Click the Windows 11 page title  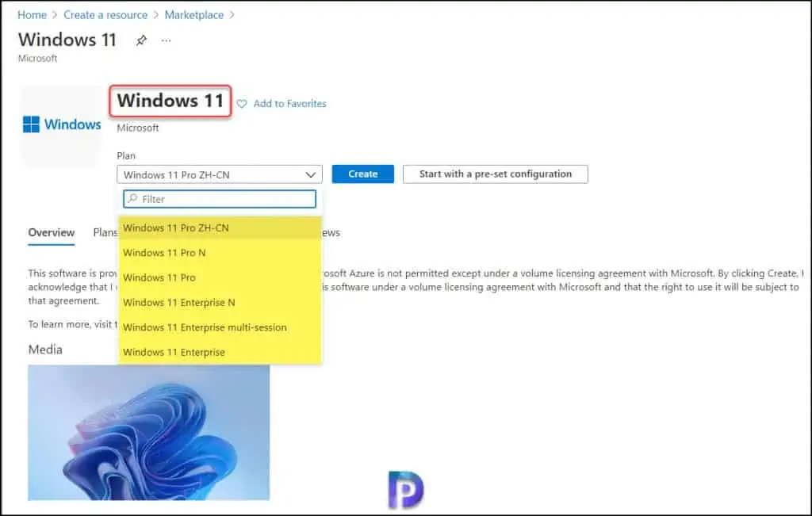click(x=67, y=40)
